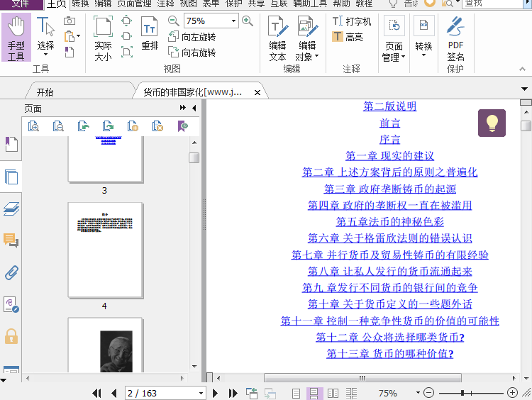This screenshot has height=400, width=532.
Task: Expand the pages panel with double arrow
Action: coord(182,108)
